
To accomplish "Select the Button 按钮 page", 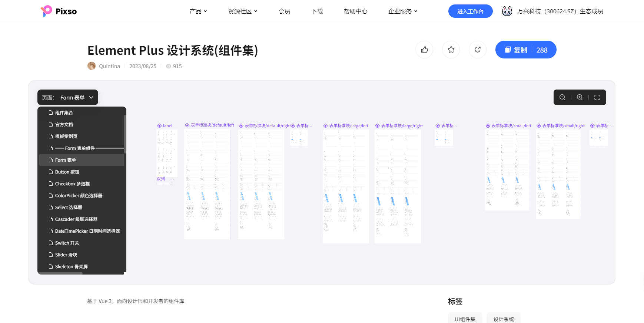I will (x=67, y=172).
